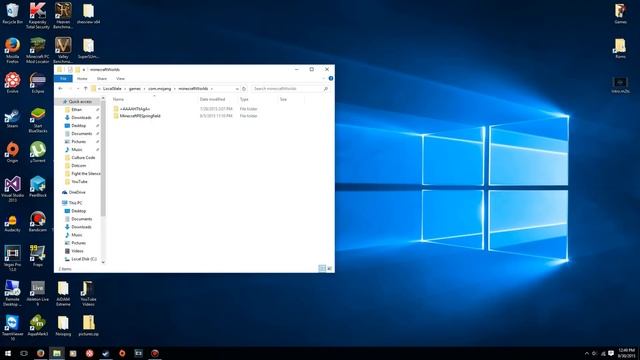This screenshot has width=640, height=360.
Task: Select the pictures.zip desktop file
Action: 88,325
